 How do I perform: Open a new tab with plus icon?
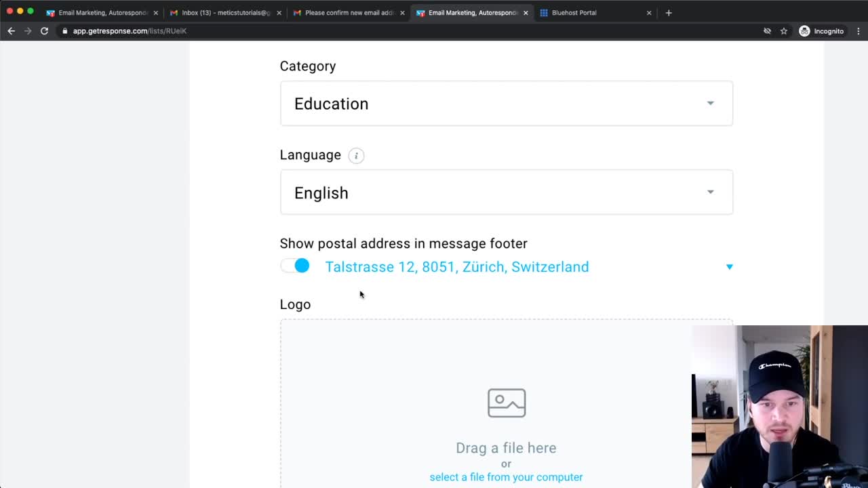tap(669, 12)
